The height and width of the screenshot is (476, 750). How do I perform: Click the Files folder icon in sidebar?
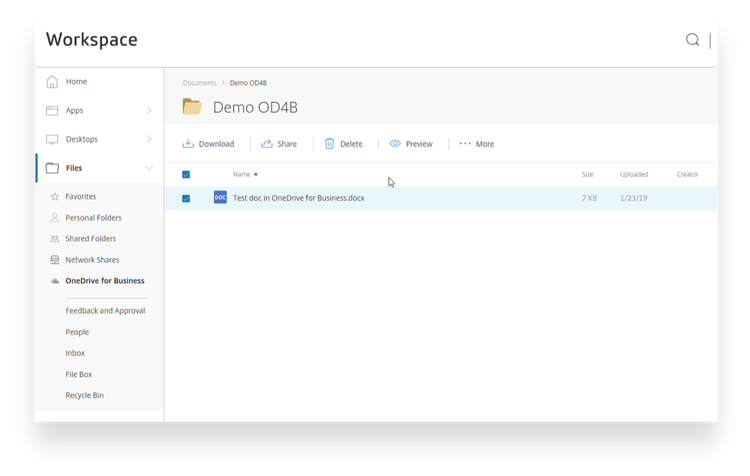click(52, 168)
